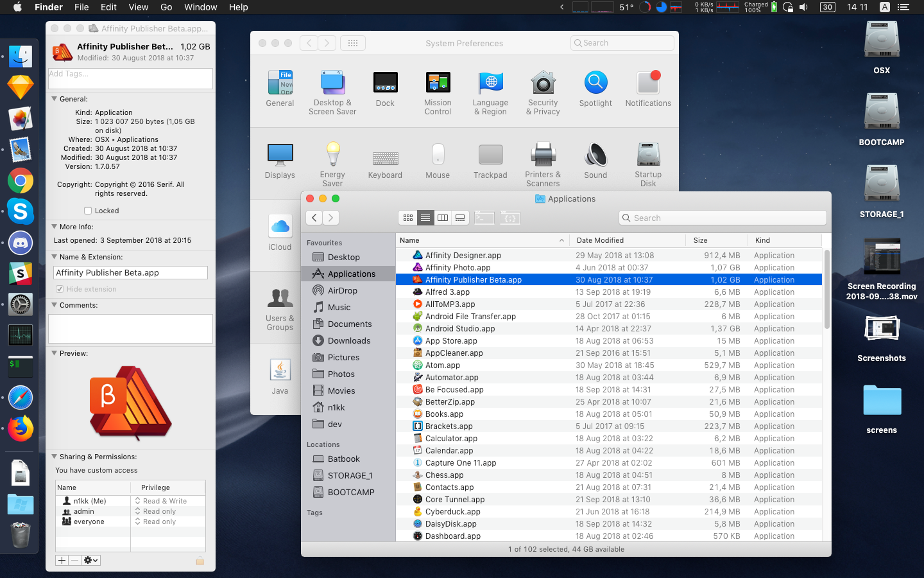924x578 pixels.
Task: Switch Finder to column view
Action: pyautogui.click(x=443, y=218)
